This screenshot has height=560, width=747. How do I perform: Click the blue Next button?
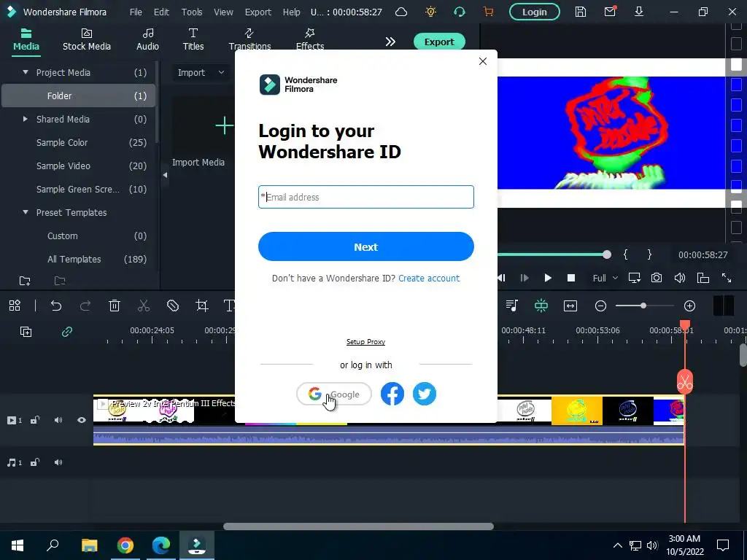click(x=366, y=246)
